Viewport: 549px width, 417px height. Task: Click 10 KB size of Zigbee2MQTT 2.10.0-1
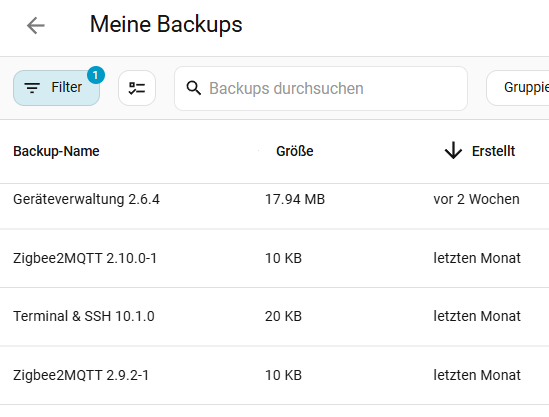283,258
